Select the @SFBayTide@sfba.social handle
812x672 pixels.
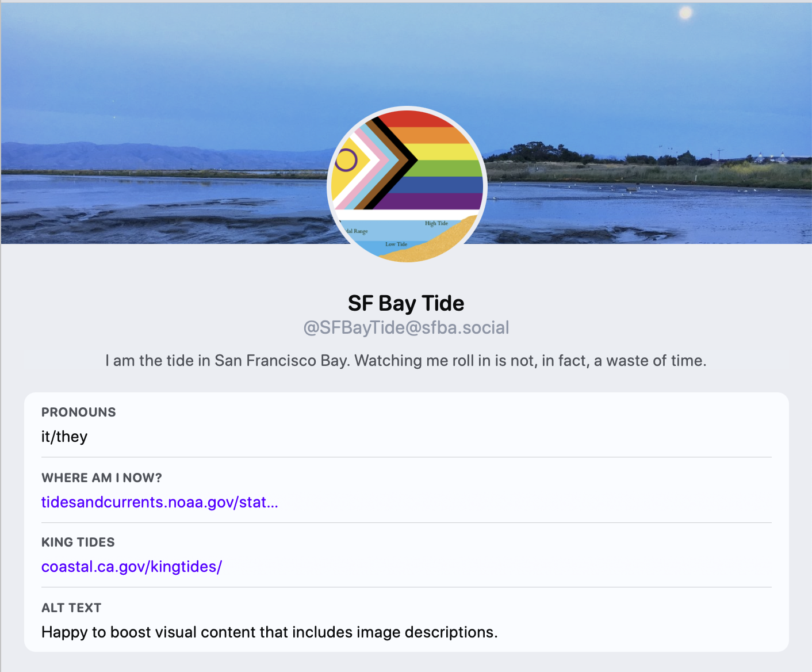pos(406,327)
